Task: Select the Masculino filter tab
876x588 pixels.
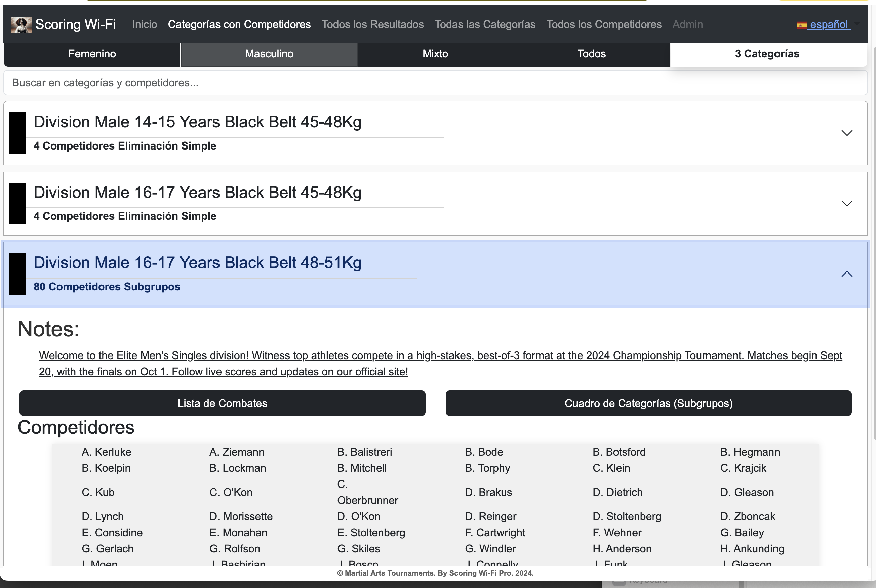Action: point(269,54)
